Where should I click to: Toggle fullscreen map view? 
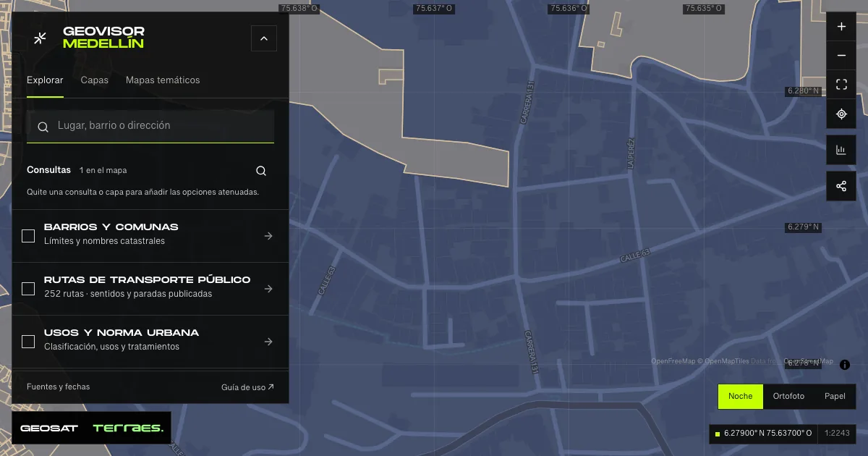[x=841, y=85]
